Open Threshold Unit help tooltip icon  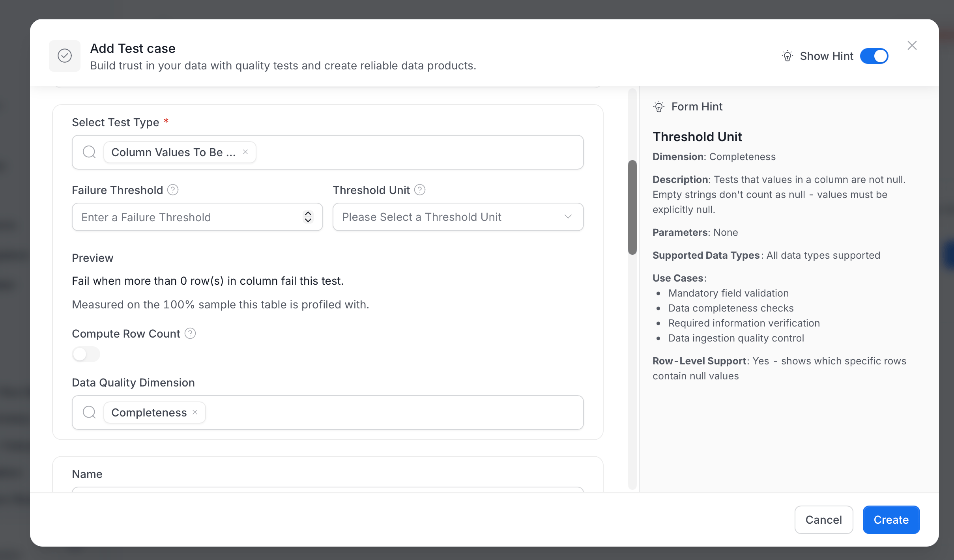(420, 190)
